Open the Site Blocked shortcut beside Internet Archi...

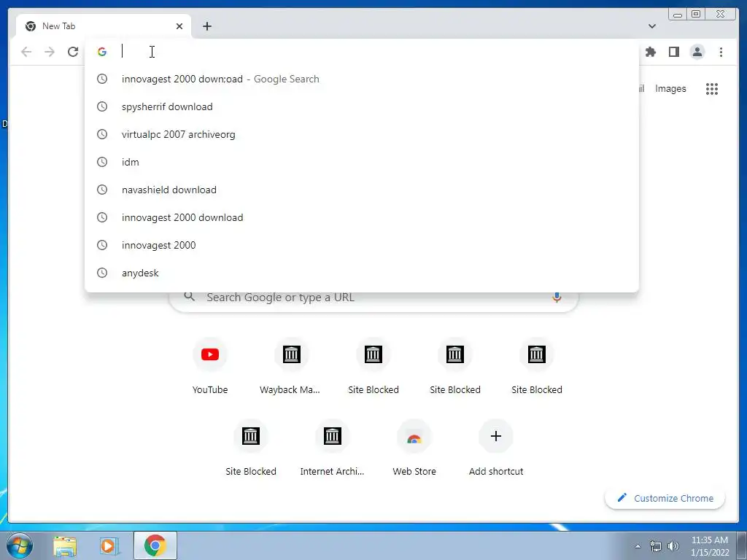251,447
